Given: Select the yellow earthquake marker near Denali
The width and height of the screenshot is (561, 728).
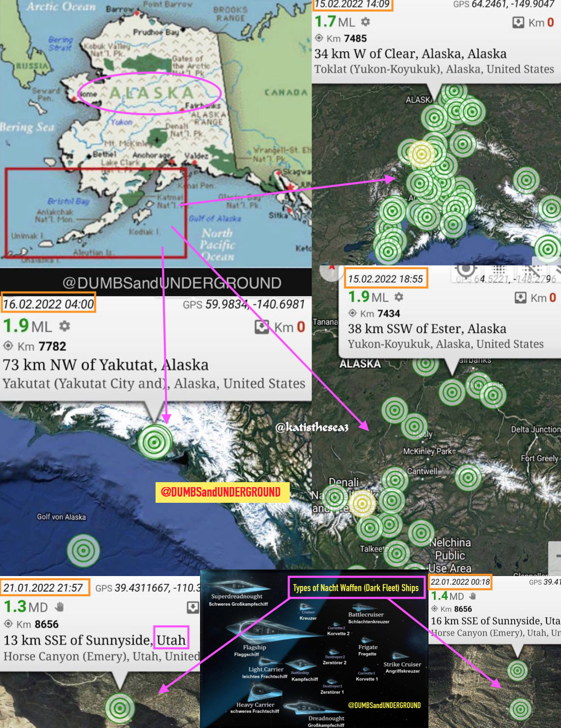Looking at the screenshot, I should click(x=362, y=503).
